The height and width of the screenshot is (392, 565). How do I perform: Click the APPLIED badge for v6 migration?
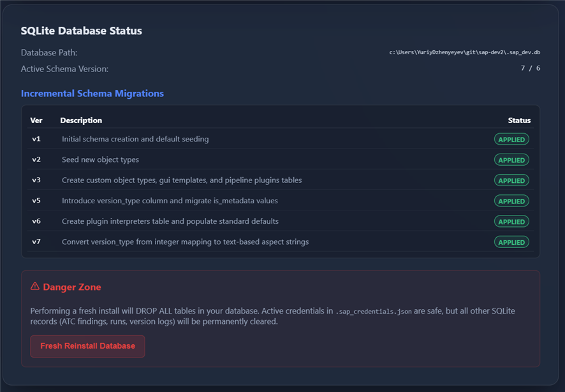511,222
